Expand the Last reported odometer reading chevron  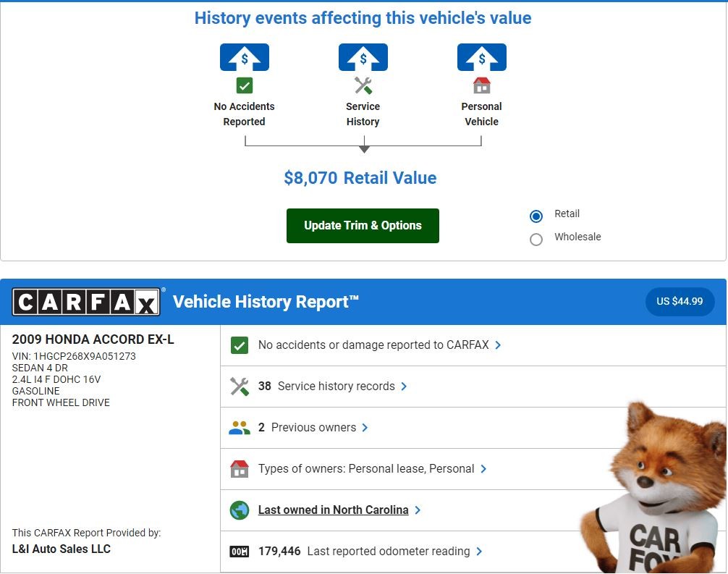click(x=479, y=552)
